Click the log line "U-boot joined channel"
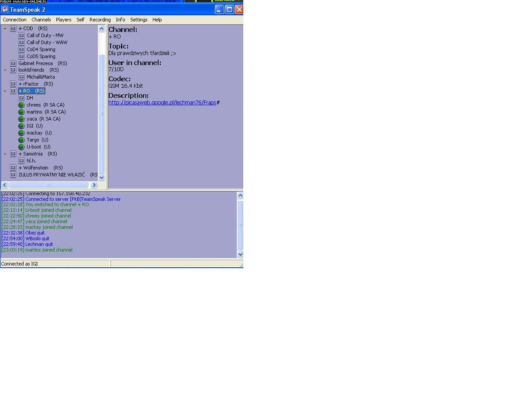Screen dimensions: 532x414 [x=36, y=210]
